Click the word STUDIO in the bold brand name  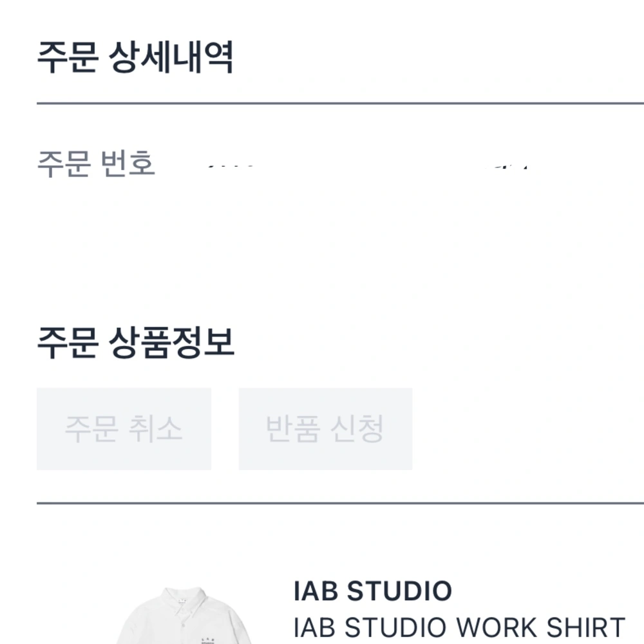[399, 591]
